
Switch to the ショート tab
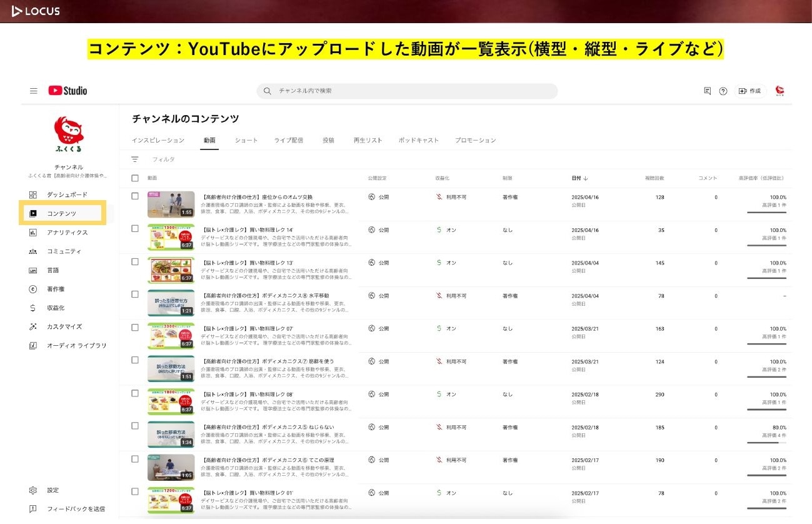(246, 141)
